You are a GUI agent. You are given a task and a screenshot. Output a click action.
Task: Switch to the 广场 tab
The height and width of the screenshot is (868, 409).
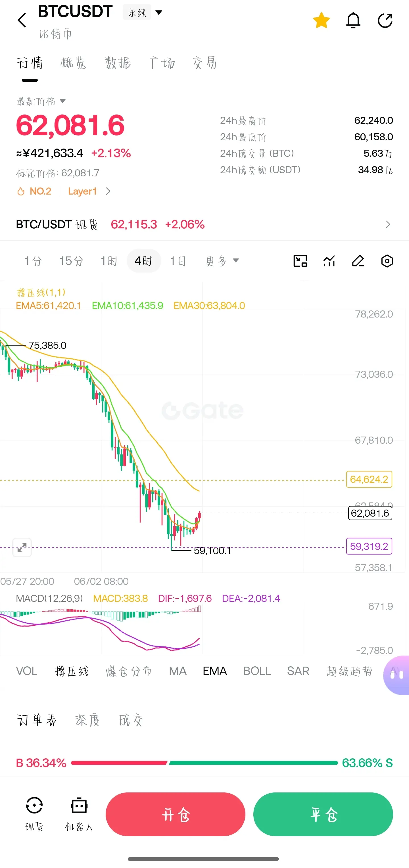point(162,63)
